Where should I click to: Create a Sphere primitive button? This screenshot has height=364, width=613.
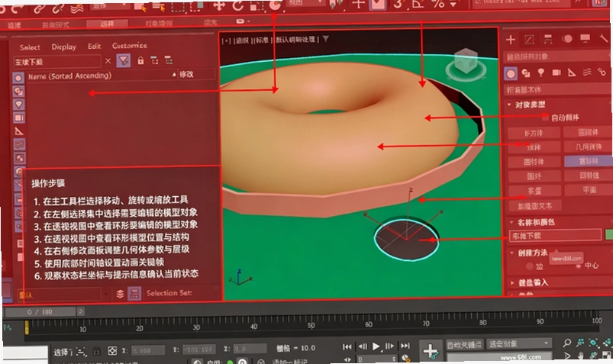click(534, 147)
